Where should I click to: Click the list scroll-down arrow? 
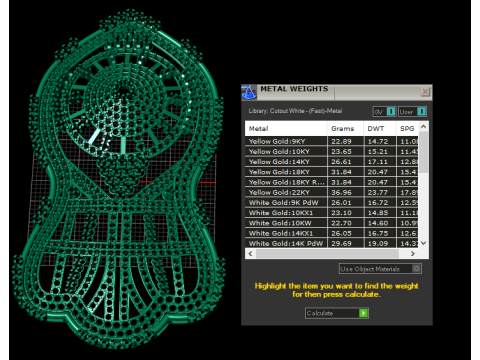(423, 243)
